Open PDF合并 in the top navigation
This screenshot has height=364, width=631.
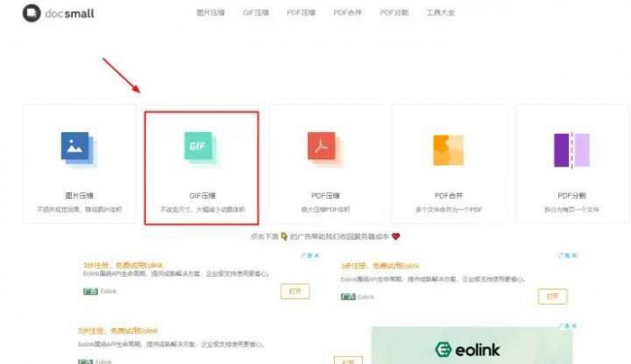pos(348,13)
